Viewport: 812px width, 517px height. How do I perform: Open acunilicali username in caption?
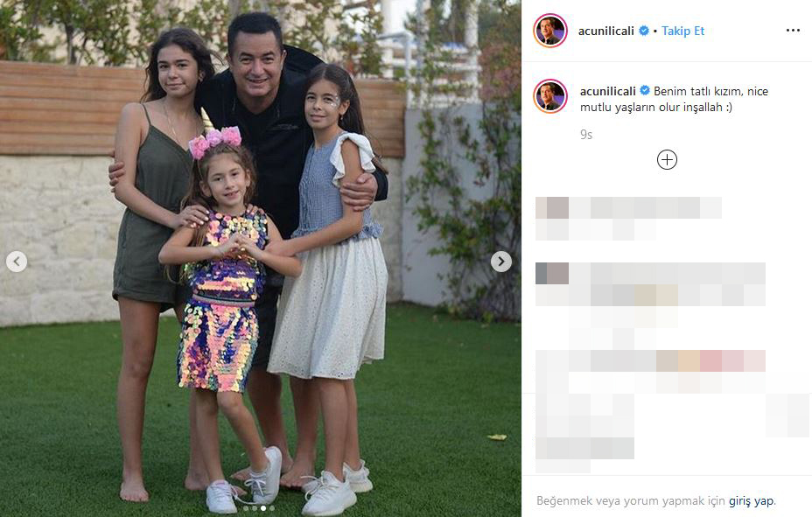tap(608, 91)
